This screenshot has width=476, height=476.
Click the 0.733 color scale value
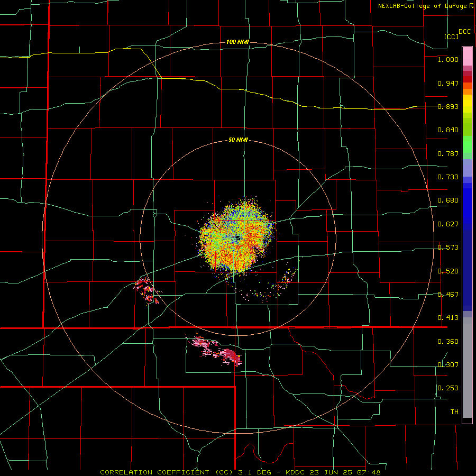[448, 177]
